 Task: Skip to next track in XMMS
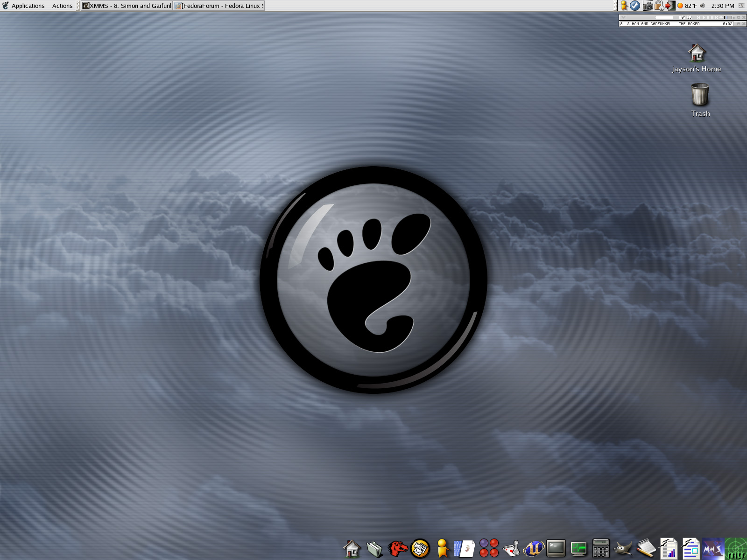click(716, 17)
